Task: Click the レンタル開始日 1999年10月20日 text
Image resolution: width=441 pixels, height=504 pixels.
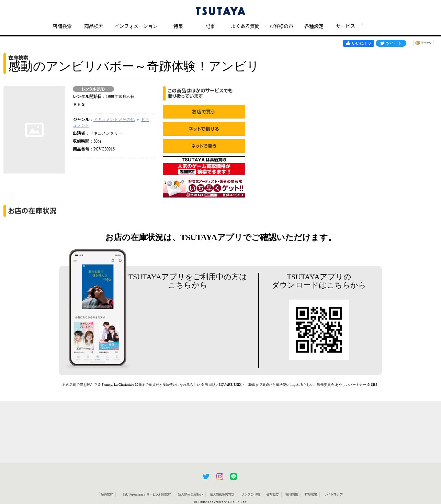Action: 104,97
